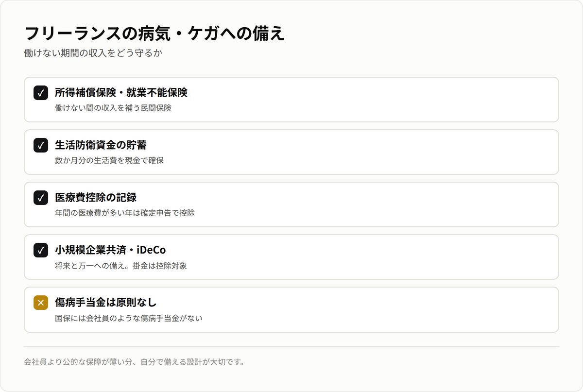This screenshot has width=583, height=392.
Task: Click the footer note starting with 会社員より公的な保障
Action: [x=134, y=362]
